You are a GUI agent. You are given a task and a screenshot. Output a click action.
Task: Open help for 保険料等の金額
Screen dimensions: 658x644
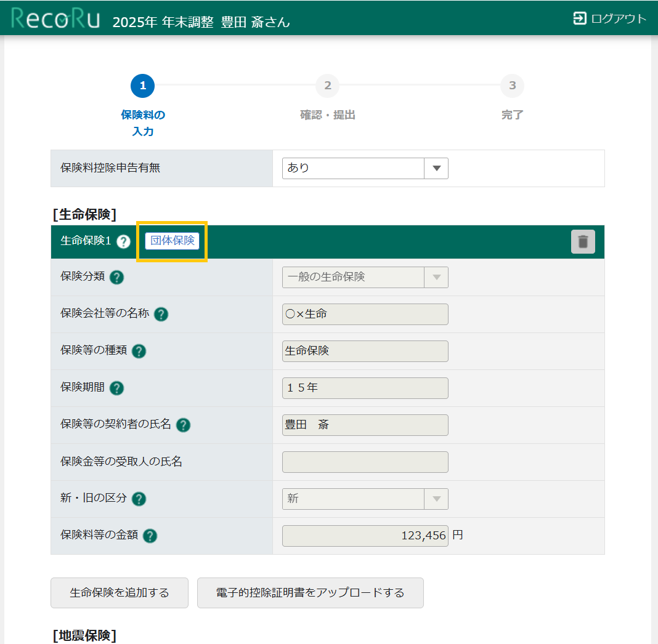coord(150,536)
